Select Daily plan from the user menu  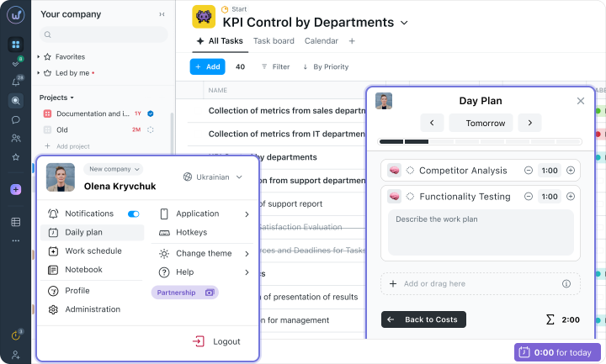[83, 232]
